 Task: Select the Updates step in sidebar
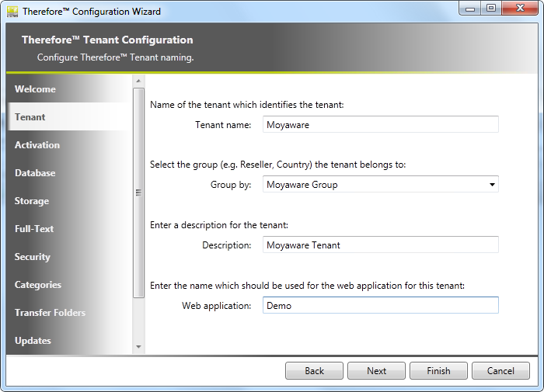point(33,341)
